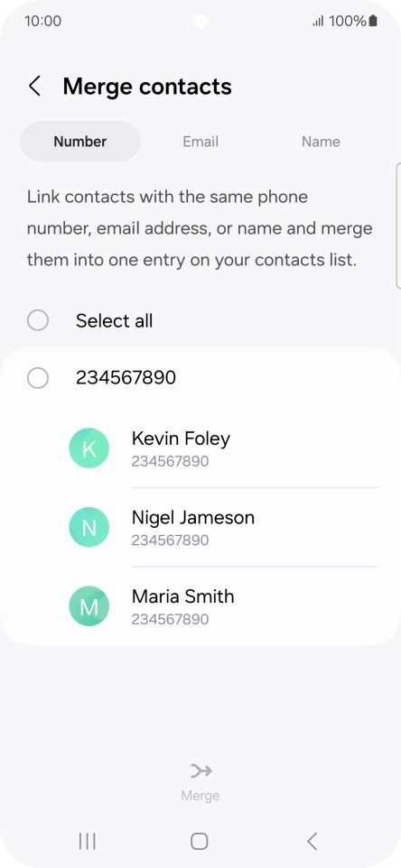Switch to the Name tab

[x=321, y=142]
